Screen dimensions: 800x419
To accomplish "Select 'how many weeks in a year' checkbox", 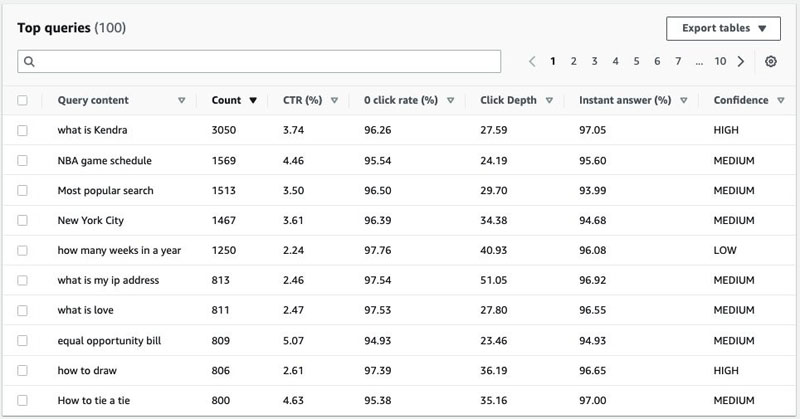I will tap(22, 250).
